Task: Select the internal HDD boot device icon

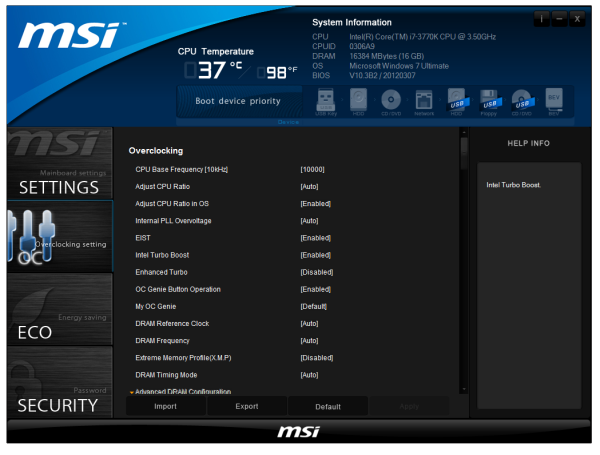Action: pos(358,101)
